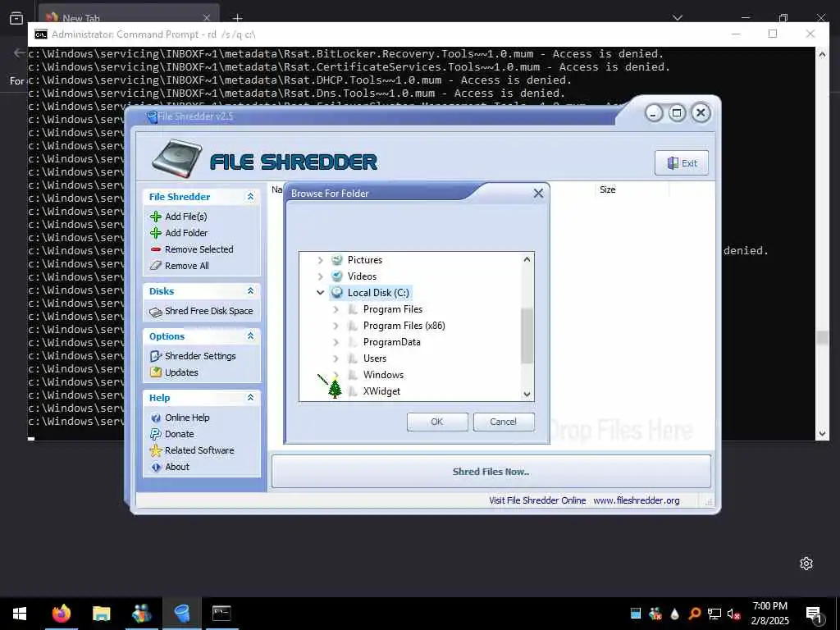Click the Program Files folder icon

[x=353, y=309]
